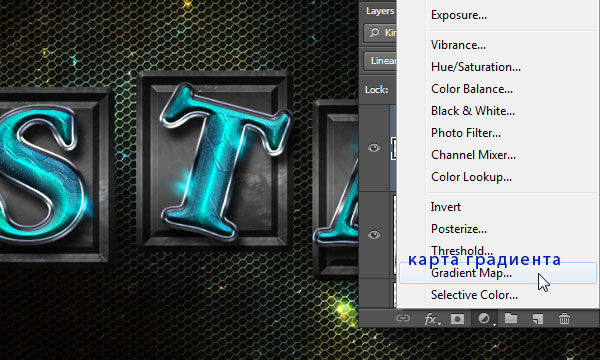Image resolution: width=600 pixels, height=360 pixels.
Task: Click Gradient Map... menu item
Action: 497,273
